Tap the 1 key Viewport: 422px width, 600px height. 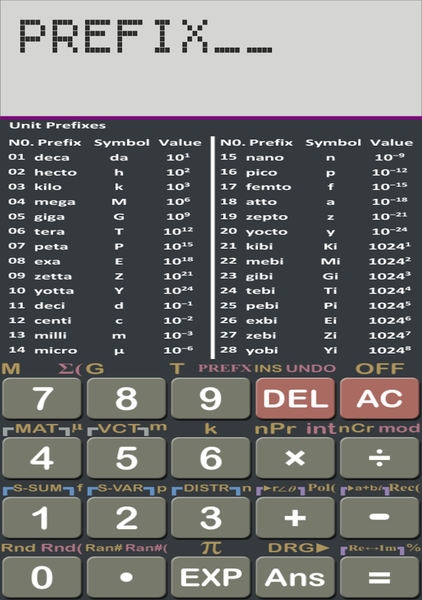[x=42, y=518]
